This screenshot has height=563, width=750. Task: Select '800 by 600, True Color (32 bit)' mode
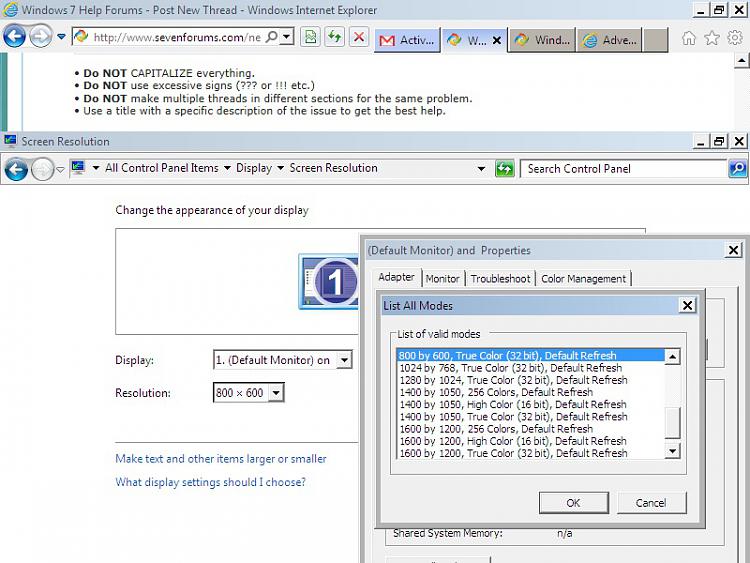(530, 355)
